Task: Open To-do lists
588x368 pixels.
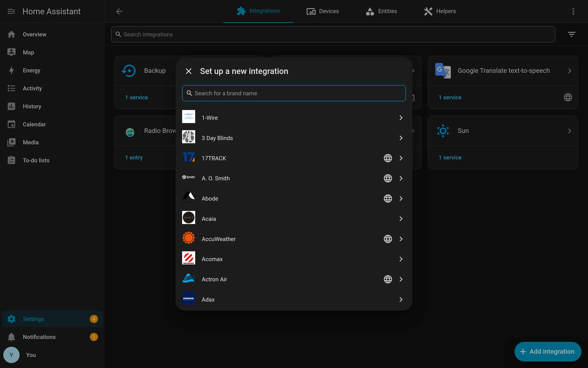Action: [x=52, y=160]
